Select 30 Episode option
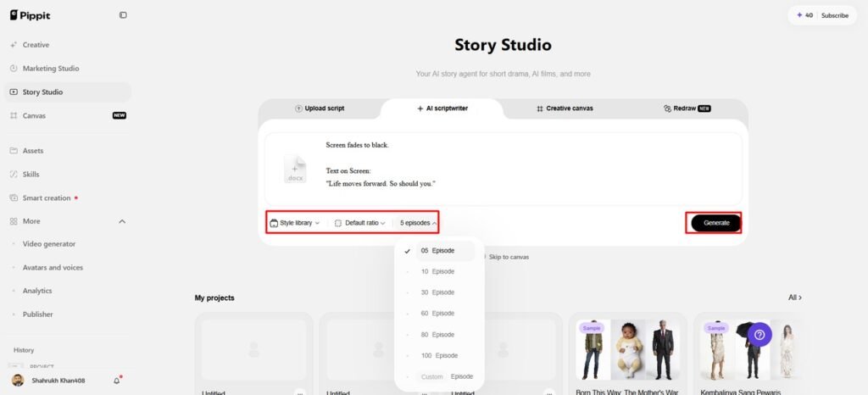This screenshot has height=395, width=868. [x=439, y=292]
